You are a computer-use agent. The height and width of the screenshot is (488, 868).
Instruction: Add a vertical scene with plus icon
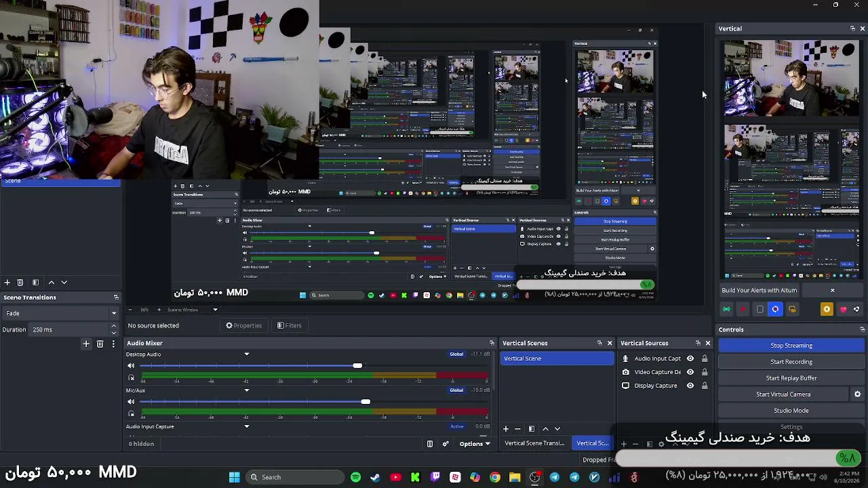(505, 428)
